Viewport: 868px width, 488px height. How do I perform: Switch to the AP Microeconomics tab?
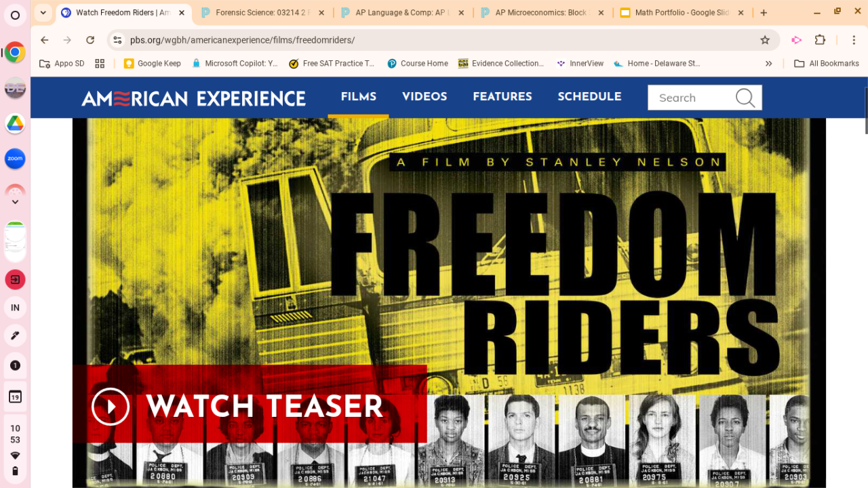pyautogui.click(x=543, y=12)
